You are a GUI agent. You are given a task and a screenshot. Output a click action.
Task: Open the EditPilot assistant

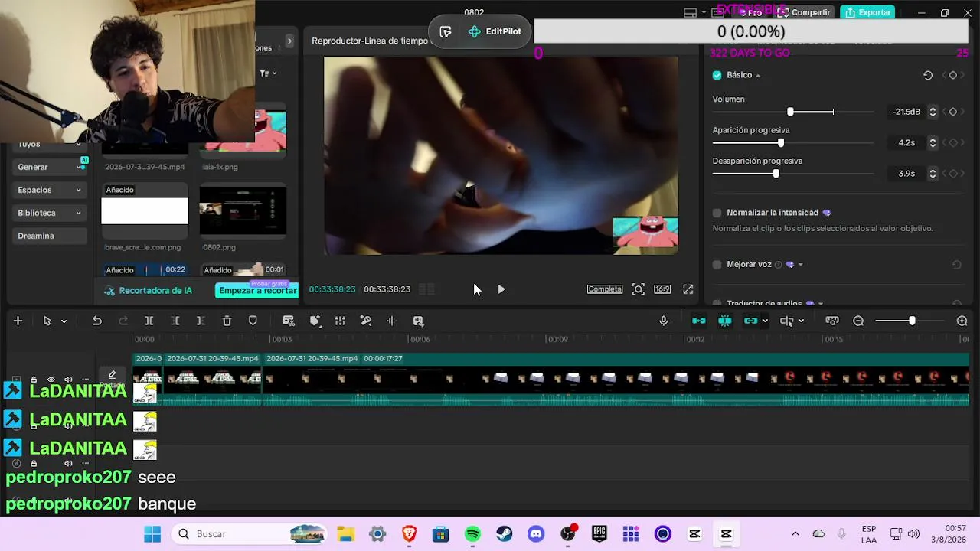[x=495, y=31]
